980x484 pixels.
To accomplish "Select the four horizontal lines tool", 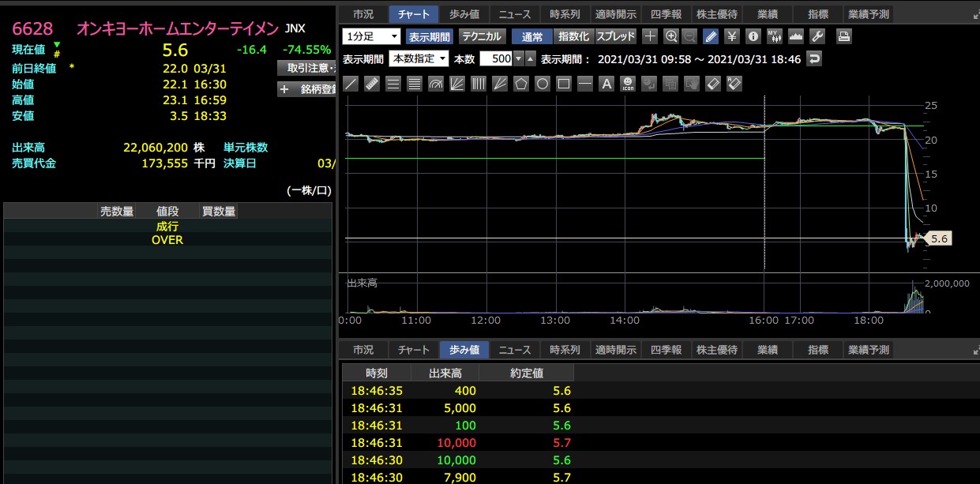I will pyautogui.click(x=415, y=83).
